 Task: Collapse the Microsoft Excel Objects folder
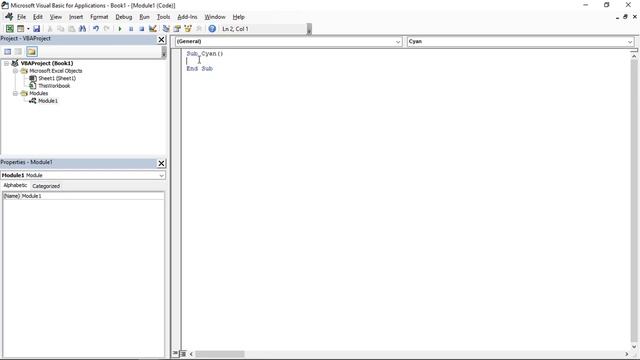[16, 71]
